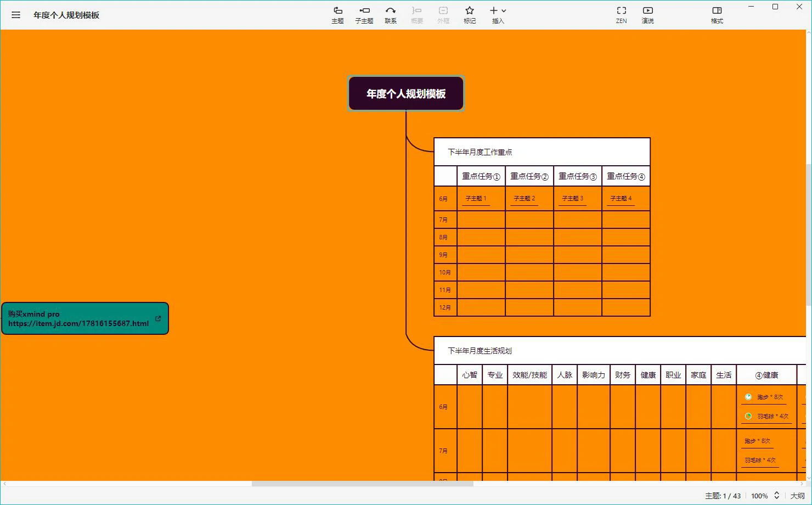Click the 主题: 1 / 43 topic count
The width and height of the screenshot is (812, 505).
tap(723, 496)
